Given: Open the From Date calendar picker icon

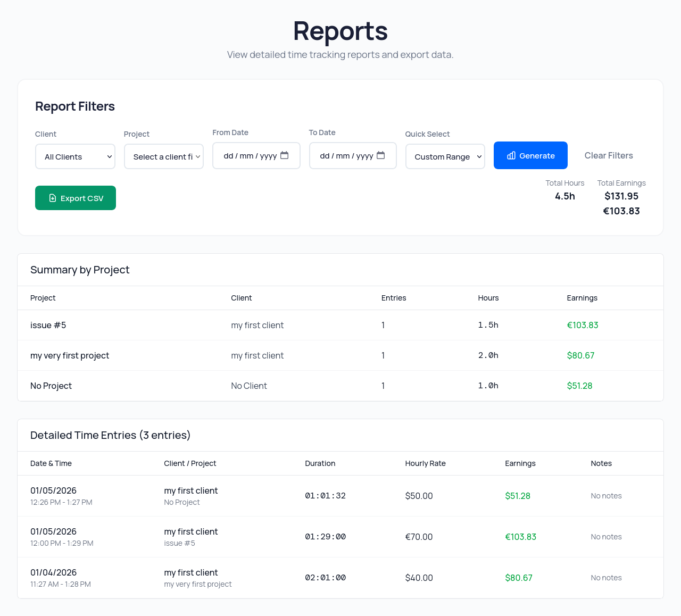Looking at the screenshot, I should 285,155.
